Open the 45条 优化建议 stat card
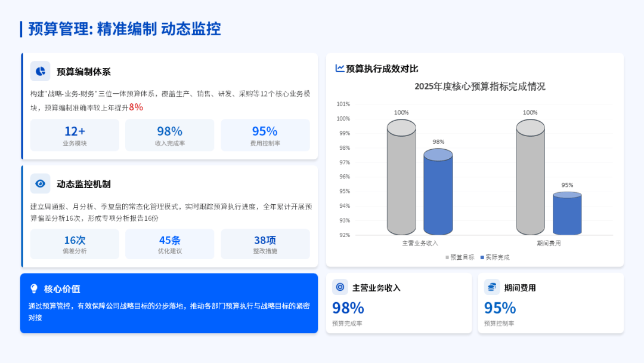644x363 pixels. pos(169,244)
